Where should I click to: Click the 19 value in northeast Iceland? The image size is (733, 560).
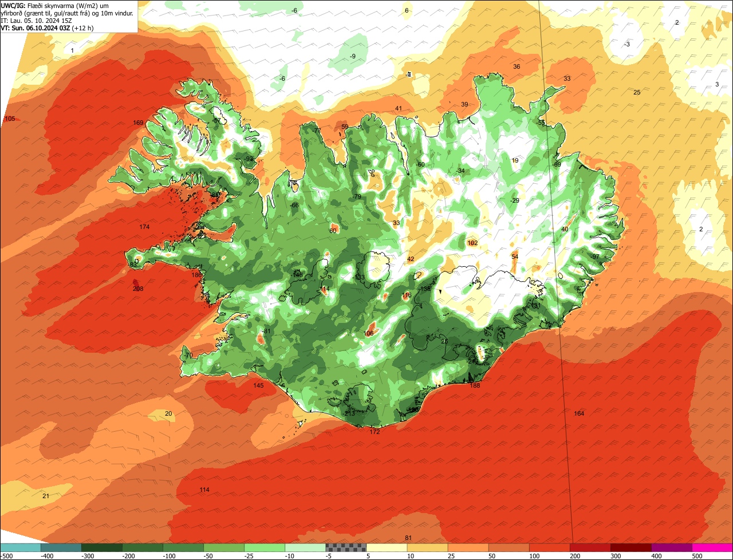(x=515, y=161)
